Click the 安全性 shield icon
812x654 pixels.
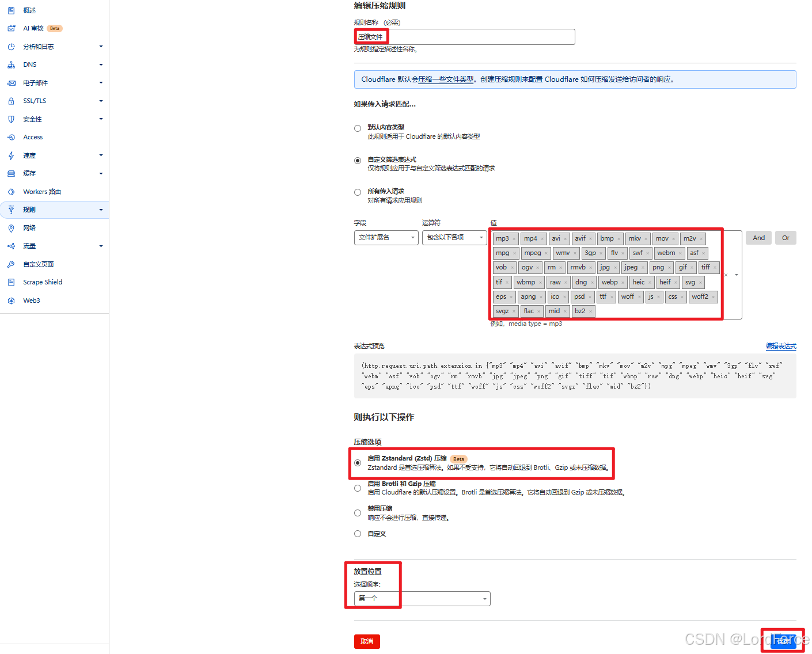[11, 119]
